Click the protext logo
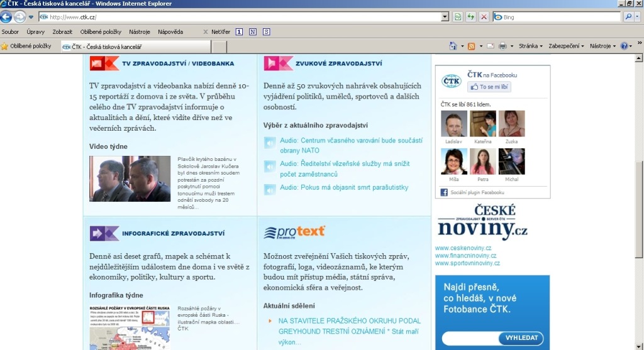 point(294,232)
